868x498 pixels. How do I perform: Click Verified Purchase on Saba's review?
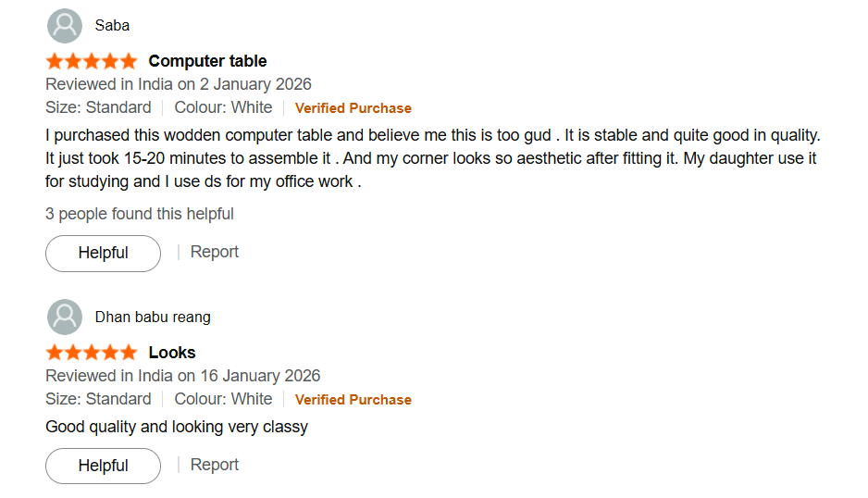(x=353, y=108)
